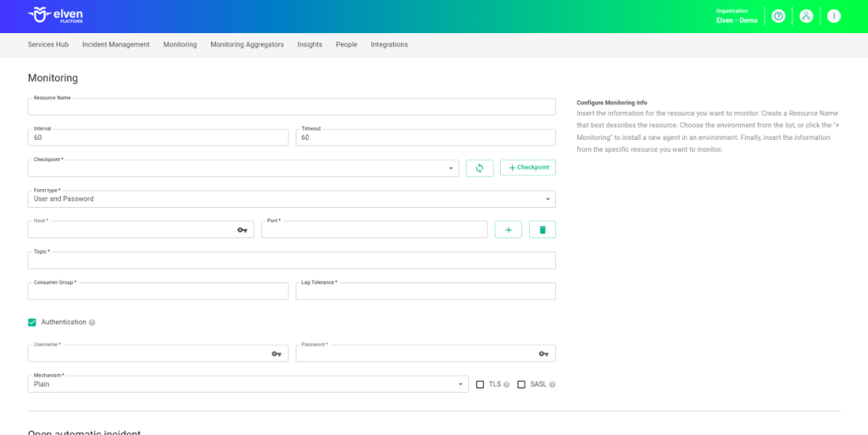Click the key icon in Username field
Viewport: 868px width, 435px height.
(x=276, y=354)
